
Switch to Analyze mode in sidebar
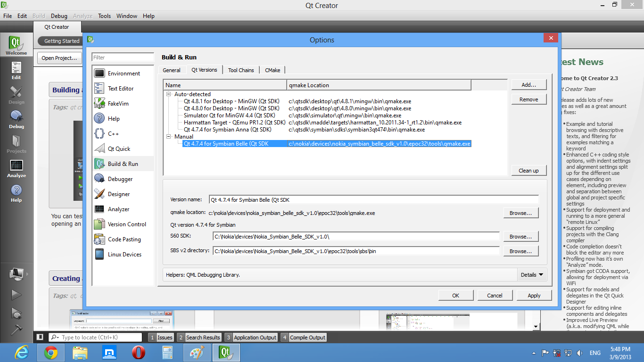pyautogui.click(x=16, y=169)
